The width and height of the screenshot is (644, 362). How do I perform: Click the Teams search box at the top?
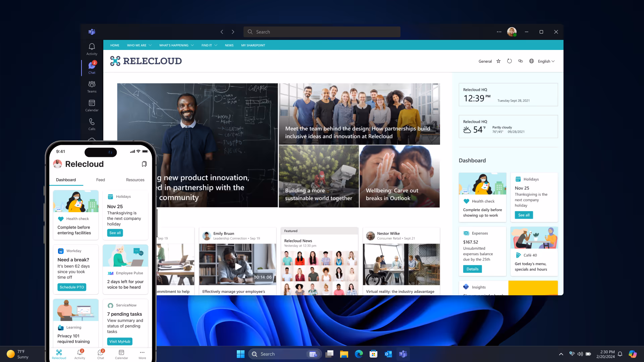tap(321, 32)
